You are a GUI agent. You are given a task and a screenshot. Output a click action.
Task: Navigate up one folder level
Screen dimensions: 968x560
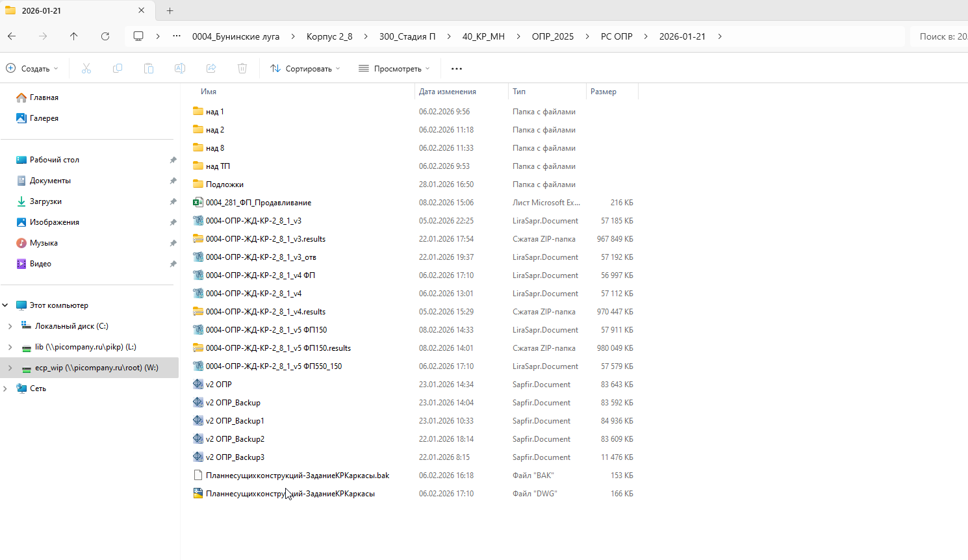click(x=74, y=36)
